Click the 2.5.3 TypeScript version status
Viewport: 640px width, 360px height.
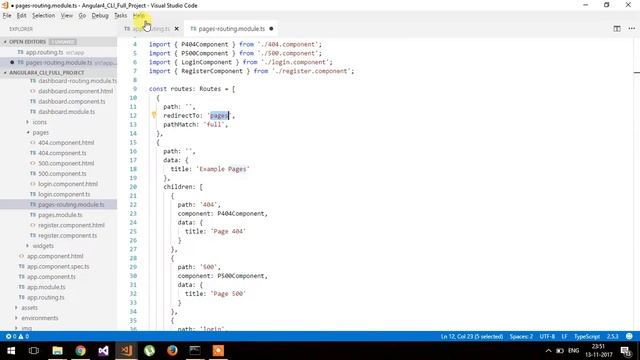point(612,336)
